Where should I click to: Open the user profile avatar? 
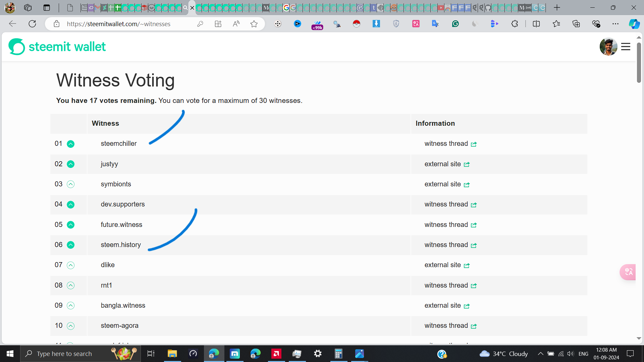point(608,47)
